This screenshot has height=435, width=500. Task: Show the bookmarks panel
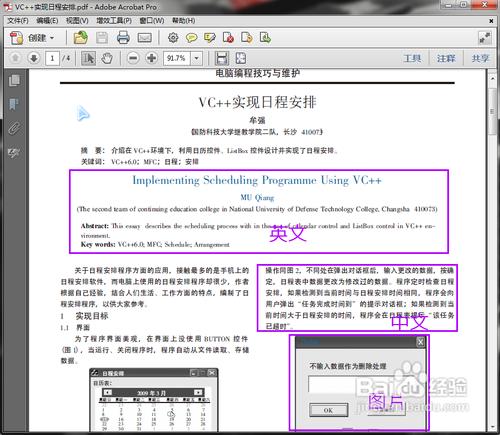click(14, 104)
